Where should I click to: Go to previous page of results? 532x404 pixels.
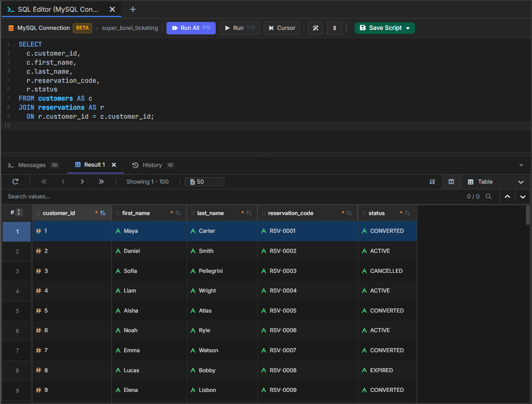(x=63, y=182)
